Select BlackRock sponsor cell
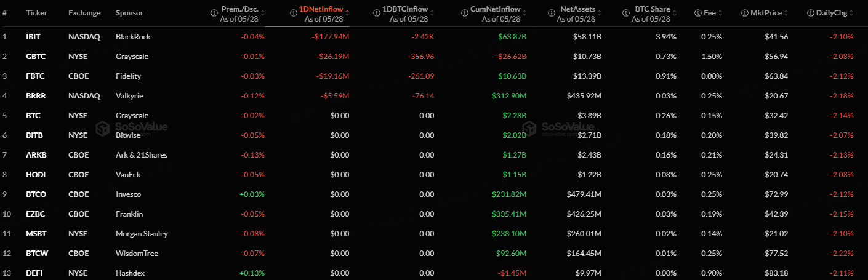This screenshot has width=868, height=280. pyautogui.click(x=133, y=37)
